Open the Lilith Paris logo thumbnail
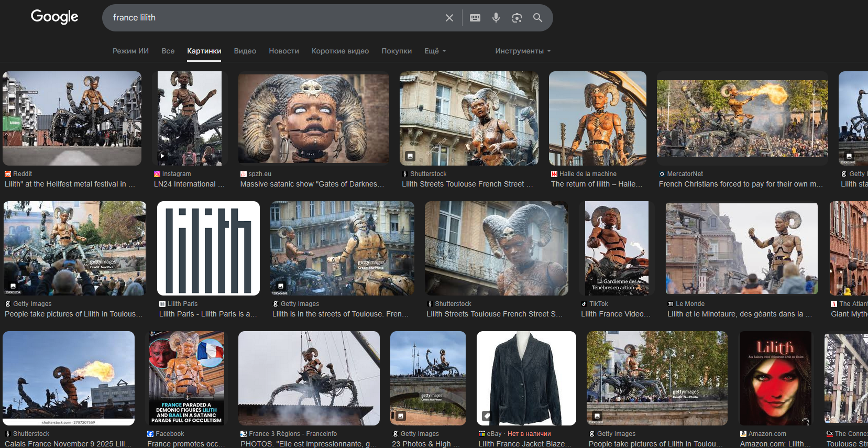The height and width of the screenshot is (448, 868). click(x=208, y=248)
